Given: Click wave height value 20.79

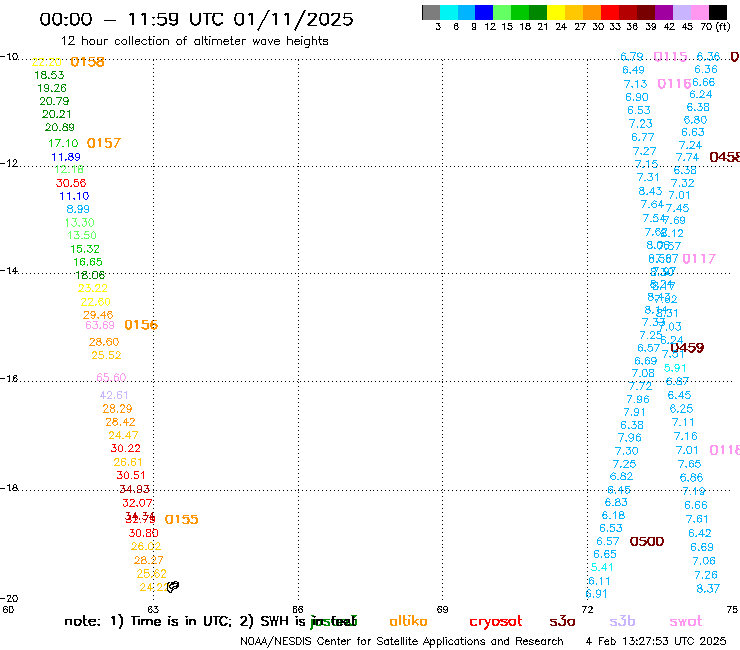Looking at the screenshot, I should coord(54,101).
